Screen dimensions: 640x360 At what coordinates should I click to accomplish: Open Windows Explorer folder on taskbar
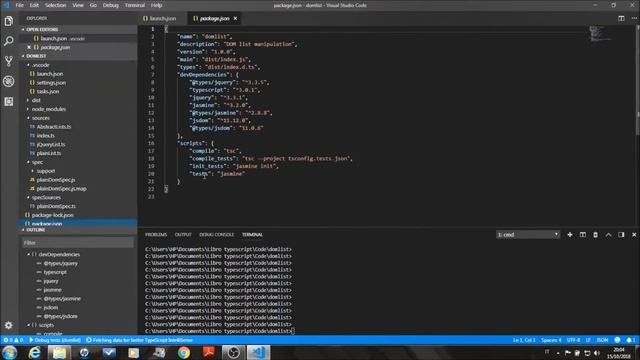[x=59, y=353]
